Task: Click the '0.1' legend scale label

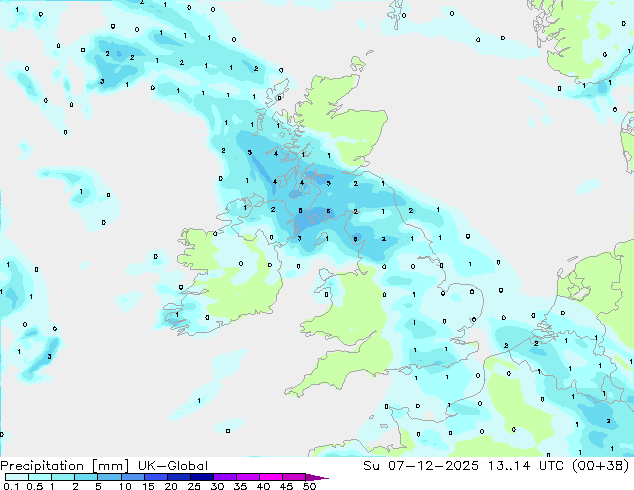Action: [11, 486]
